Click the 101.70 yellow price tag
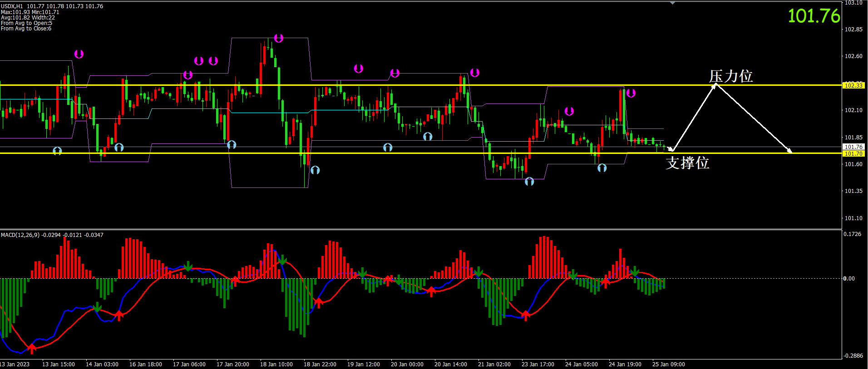 [x=853, y=154]
